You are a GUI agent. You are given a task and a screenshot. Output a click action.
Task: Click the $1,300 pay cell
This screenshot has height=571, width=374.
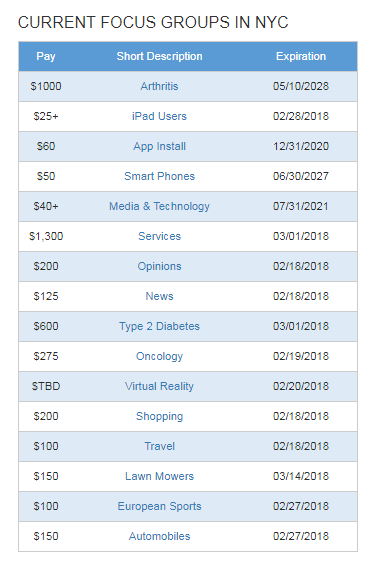[x=46, y=236]
